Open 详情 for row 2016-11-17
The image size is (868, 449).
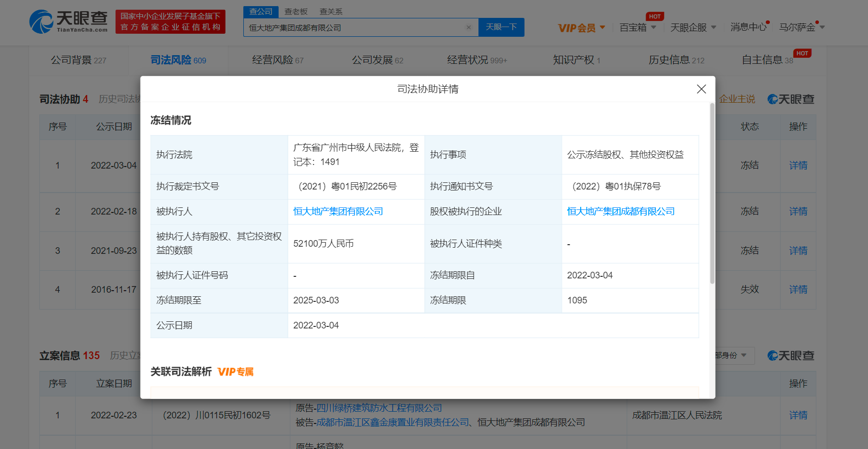(798, 290)
